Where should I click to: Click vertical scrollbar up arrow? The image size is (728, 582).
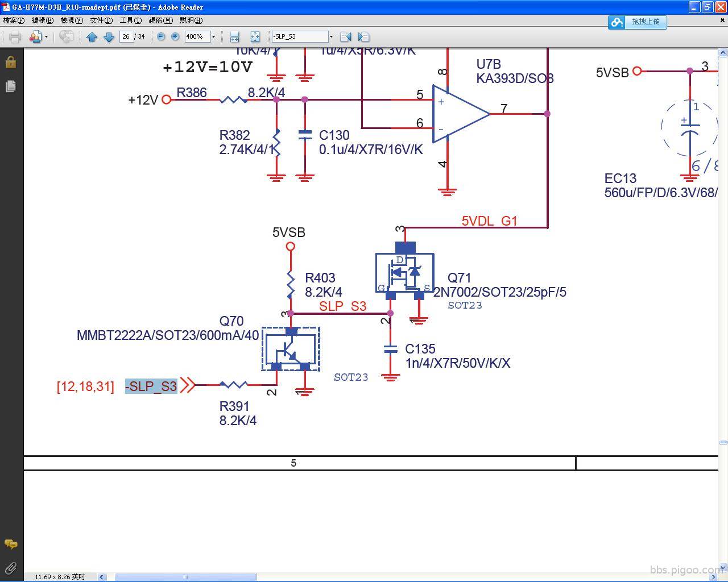tap(723, 53)
